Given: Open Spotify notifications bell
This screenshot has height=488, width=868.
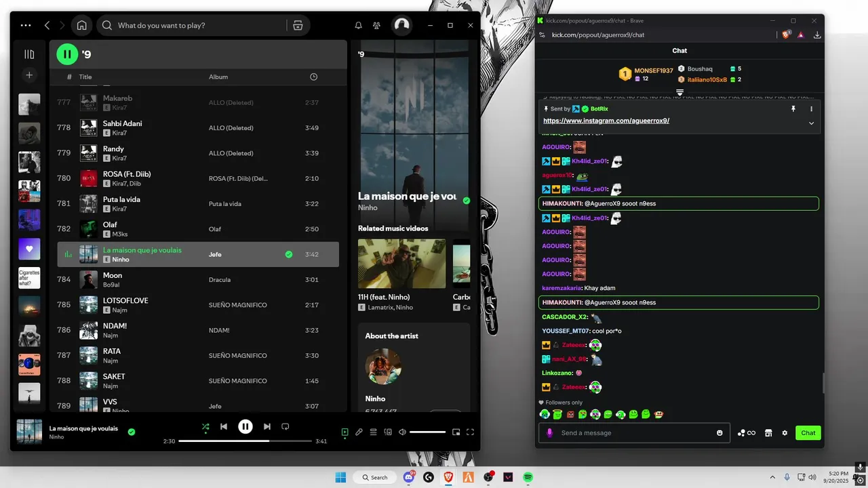Looking at the screenshot, I should point(358,25).
